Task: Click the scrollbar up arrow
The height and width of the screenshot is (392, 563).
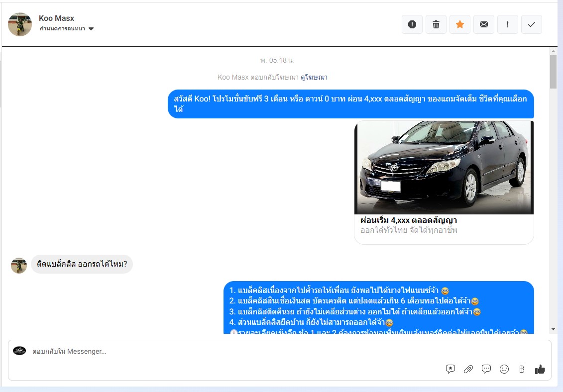Action: 553,51
